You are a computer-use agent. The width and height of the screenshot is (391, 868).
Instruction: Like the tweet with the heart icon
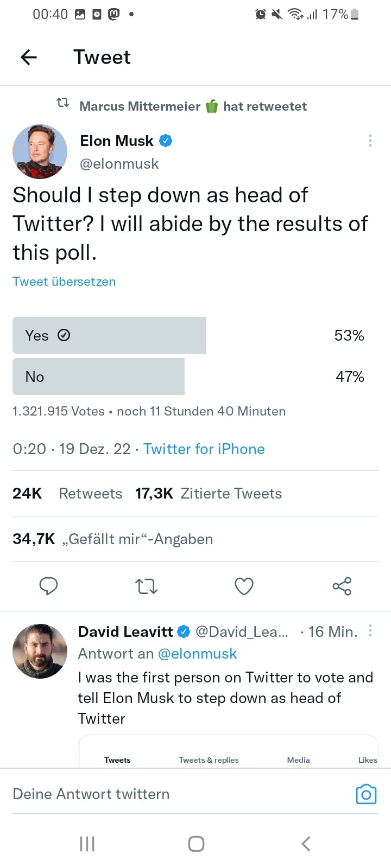point(244,586)
